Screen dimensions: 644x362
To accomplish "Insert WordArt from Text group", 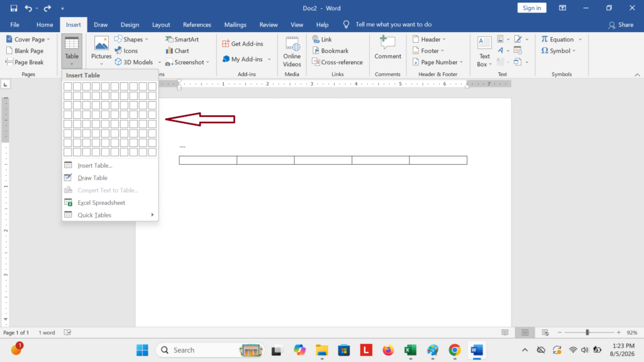I will (x=503, y=51).
